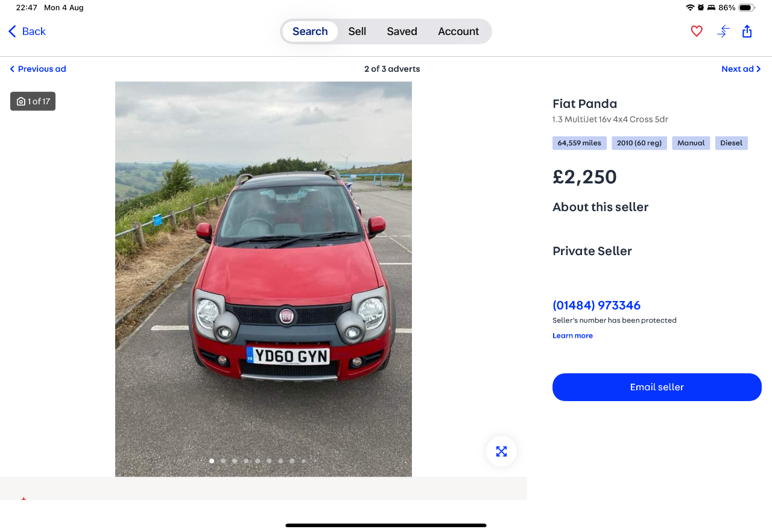Expand the photo to full screen
This screenshot has height=532, width=772.
point(501,451)
